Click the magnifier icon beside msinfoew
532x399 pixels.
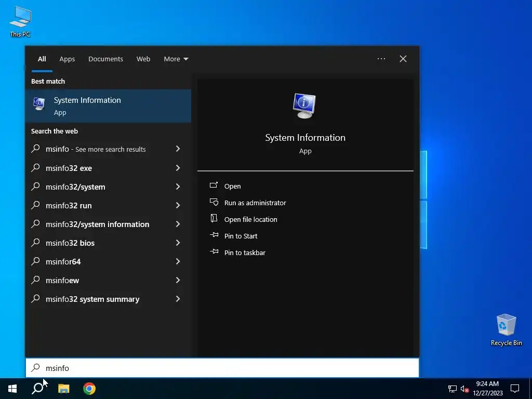click(x=36, y=280)
